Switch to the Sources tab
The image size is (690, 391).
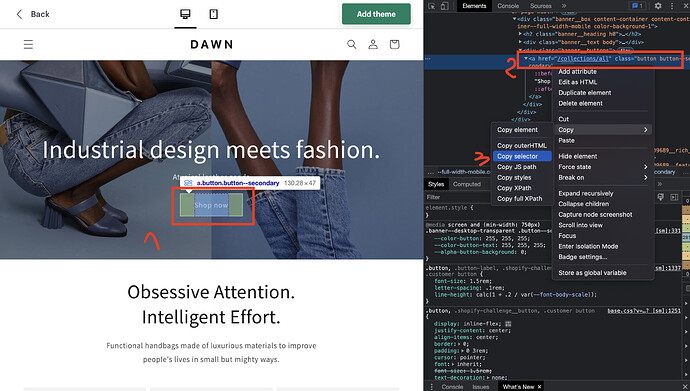pos(541,6)
